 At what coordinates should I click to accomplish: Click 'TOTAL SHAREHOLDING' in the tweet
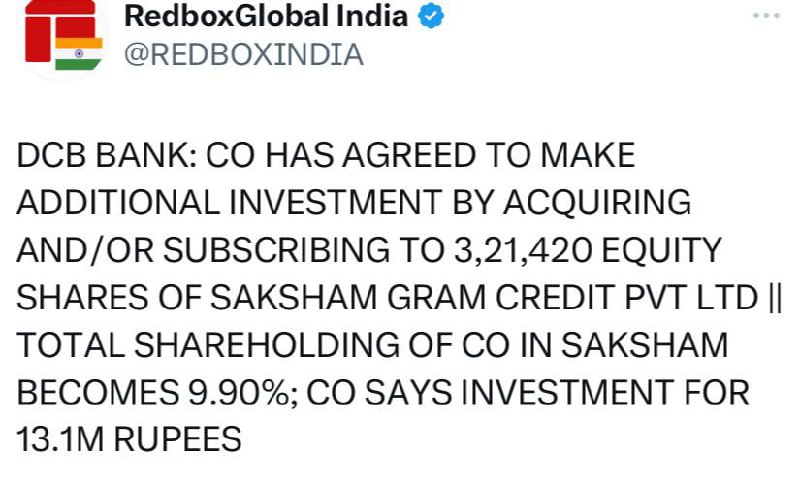tap(208, 345)
